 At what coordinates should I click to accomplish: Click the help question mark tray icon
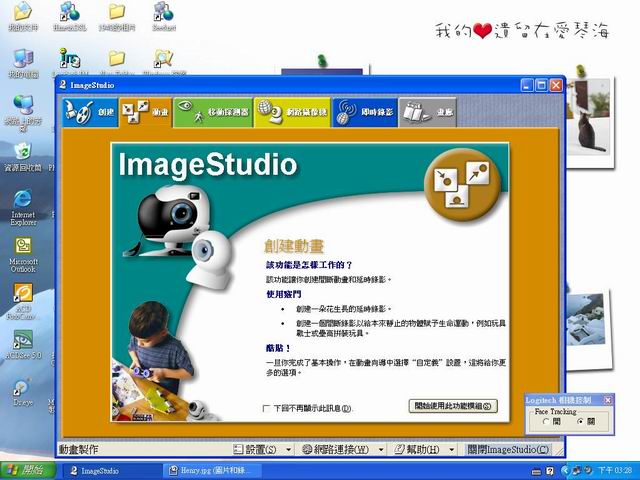click(550, 471)
